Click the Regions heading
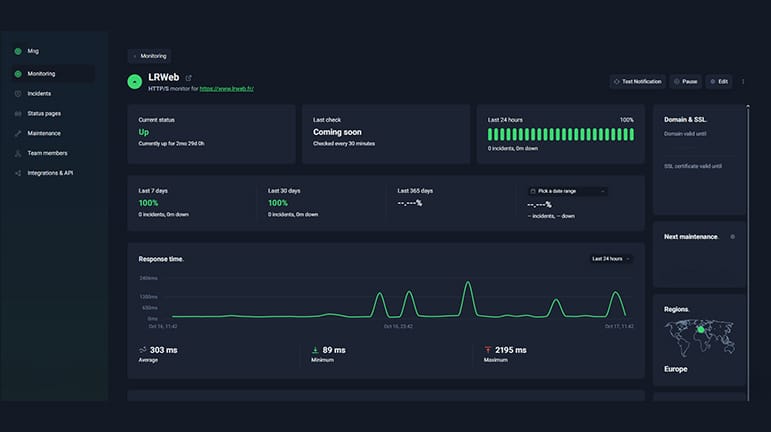Image resolution: width=771 pixels, height=432 pixels. tap(677, 309)
